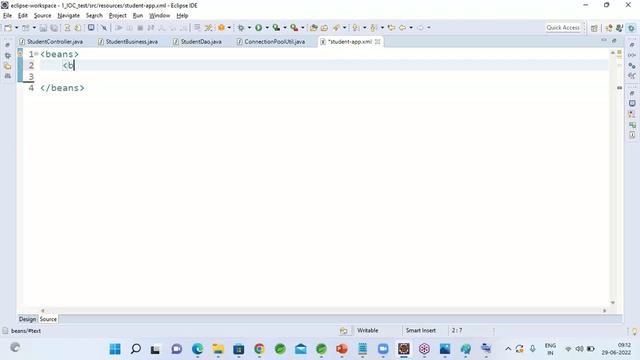The height and width of the screenshot is (360, 640).
Task: Click the Smart Insert status entry
Action: [421, 331]
